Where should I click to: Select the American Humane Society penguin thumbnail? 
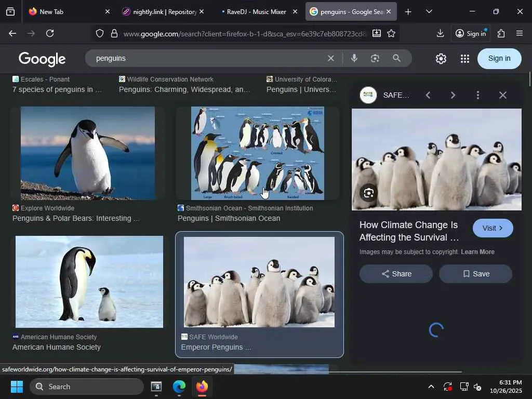coord(89,282)
